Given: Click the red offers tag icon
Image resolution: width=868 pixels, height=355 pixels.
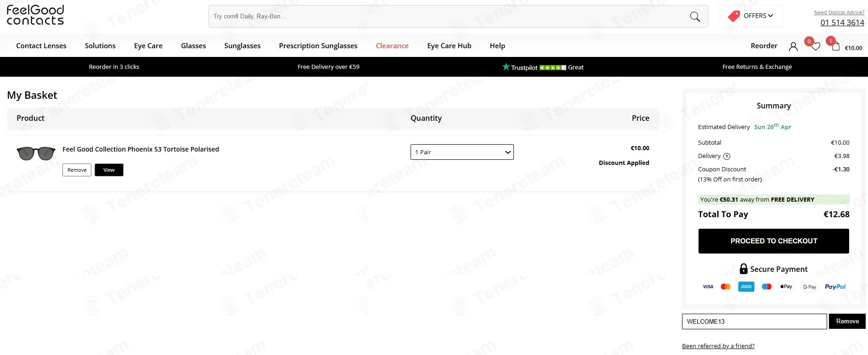Looking at the screenshot, I should [x=734, y=16].
